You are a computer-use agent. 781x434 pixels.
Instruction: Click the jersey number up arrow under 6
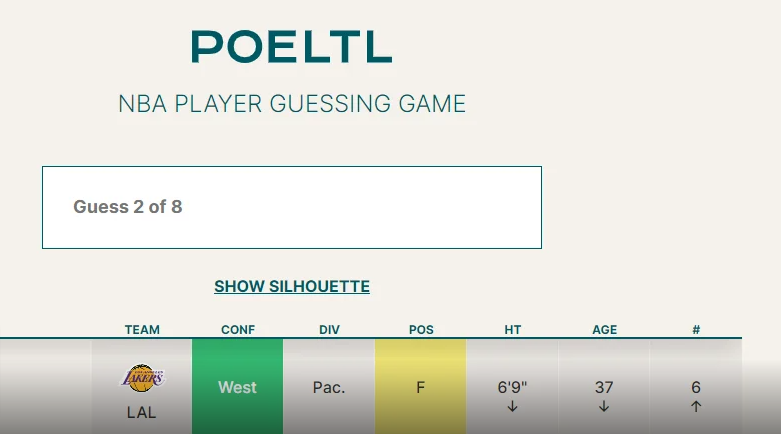point(696,407)
